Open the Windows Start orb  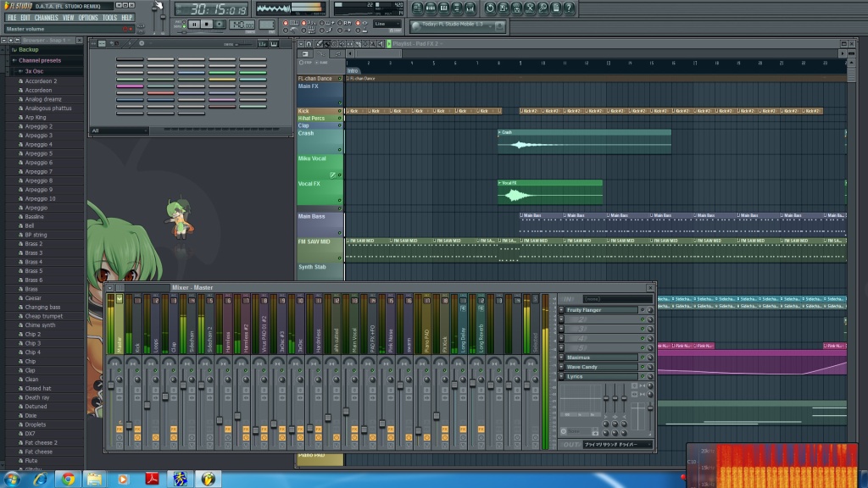(x=12, y=480)
